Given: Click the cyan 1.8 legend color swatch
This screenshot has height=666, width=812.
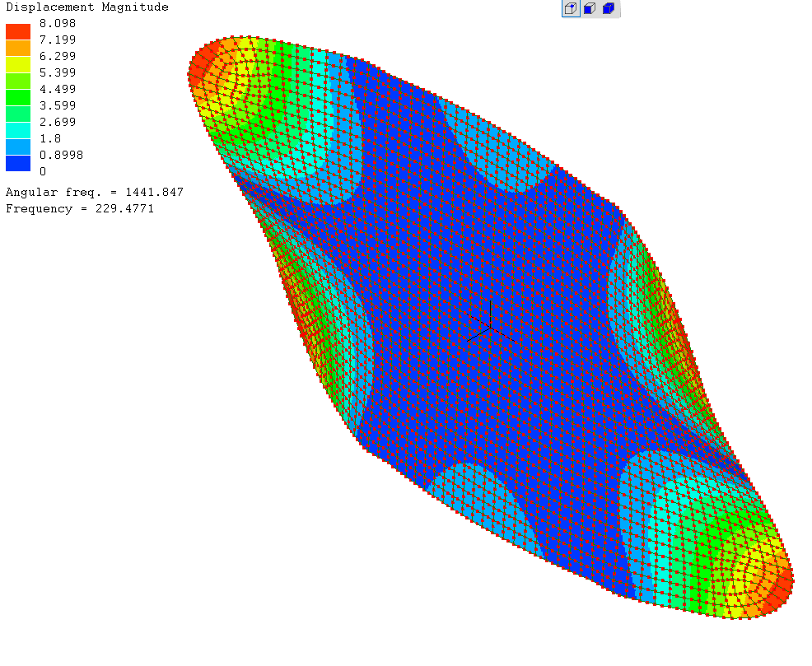Looking at the screenshot, I should 18,130.
